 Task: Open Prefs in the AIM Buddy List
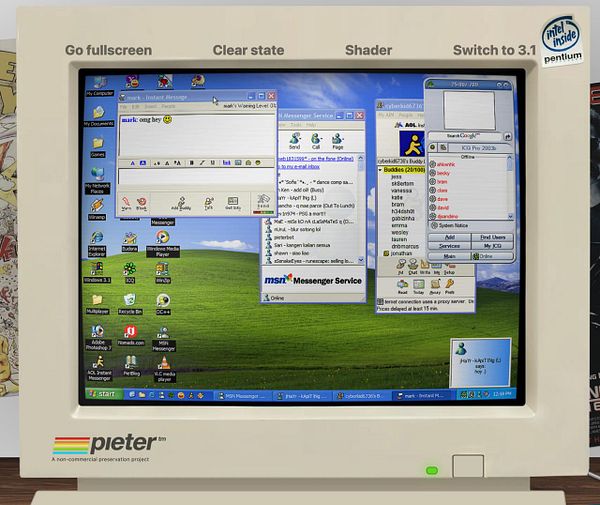(450, 287)
